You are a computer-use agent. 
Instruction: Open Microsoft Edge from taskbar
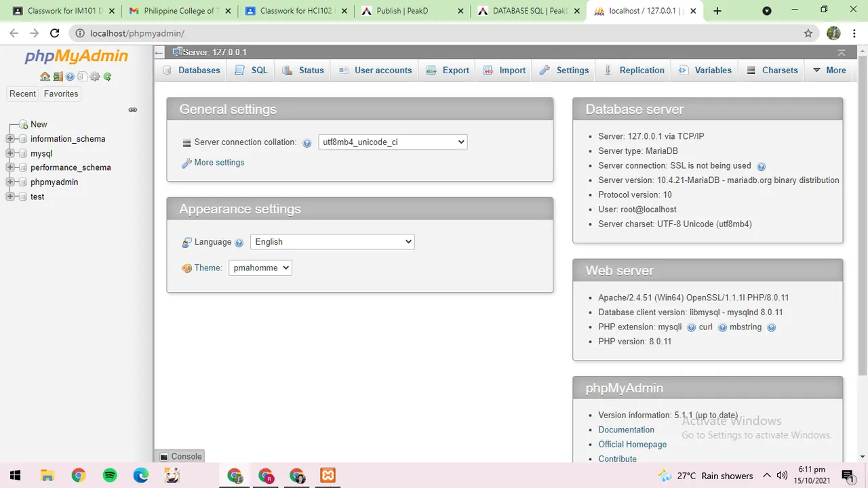(x=141, y=476)
